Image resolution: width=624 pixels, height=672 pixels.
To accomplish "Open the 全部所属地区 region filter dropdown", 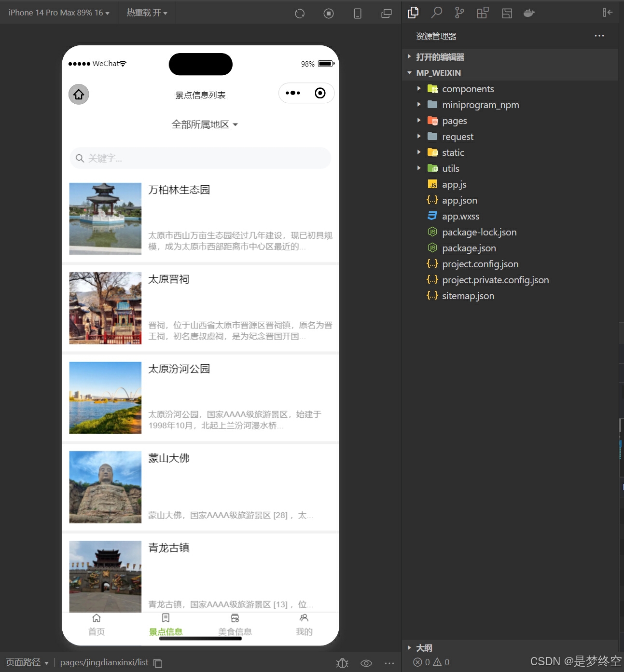I will (x=205, y=124).
